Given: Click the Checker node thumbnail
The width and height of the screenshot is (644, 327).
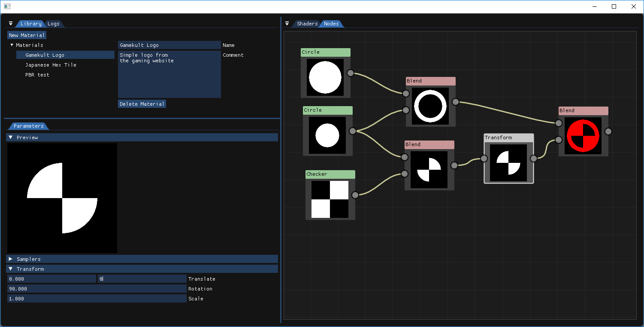Looking at the screenshot, I should pyautogui.click(x=330, y=199).
